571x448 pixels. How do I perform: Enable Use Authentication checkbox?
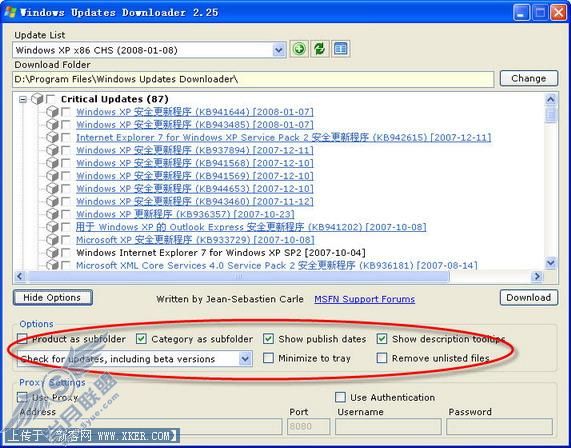click(x=340, y=397)
